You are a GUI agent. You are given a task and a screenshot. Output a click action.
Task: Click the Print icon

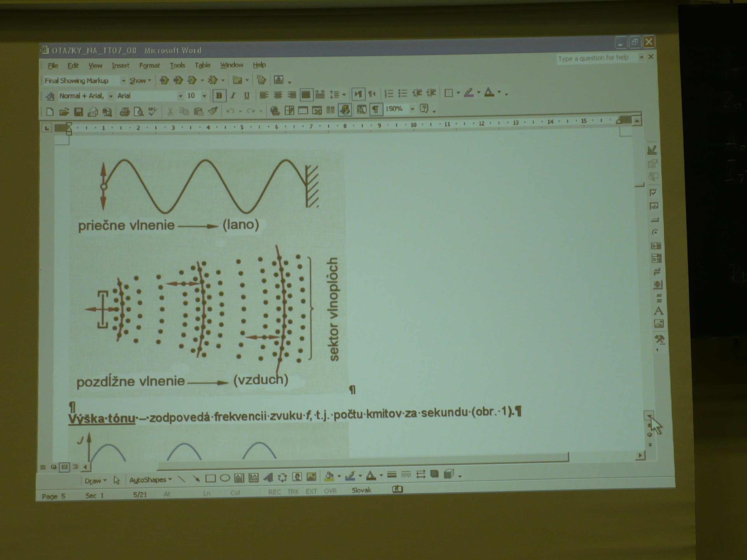(x=125, y=112)
